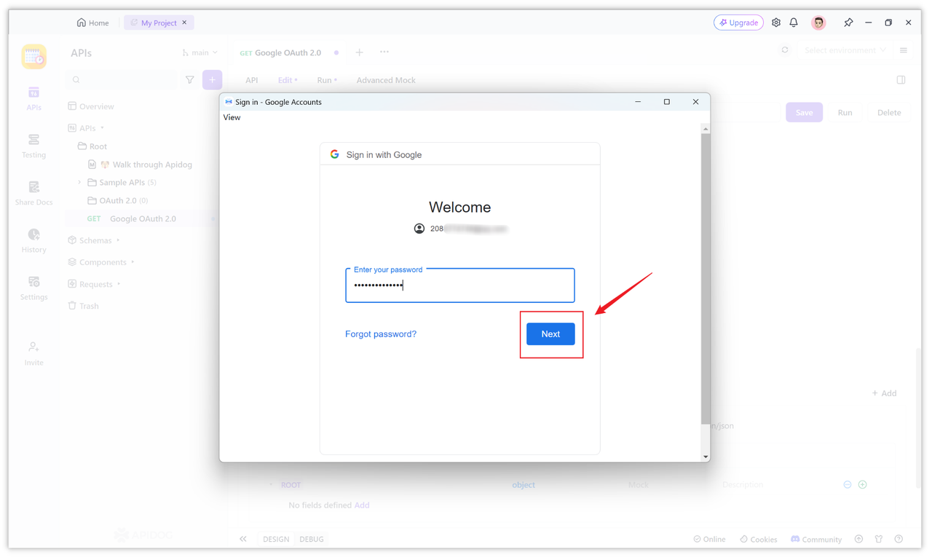Image resolution: width=932 pixels, height=560 pixels.
Task: Open the History section in sidebar
Action: [x=33, y=240]
